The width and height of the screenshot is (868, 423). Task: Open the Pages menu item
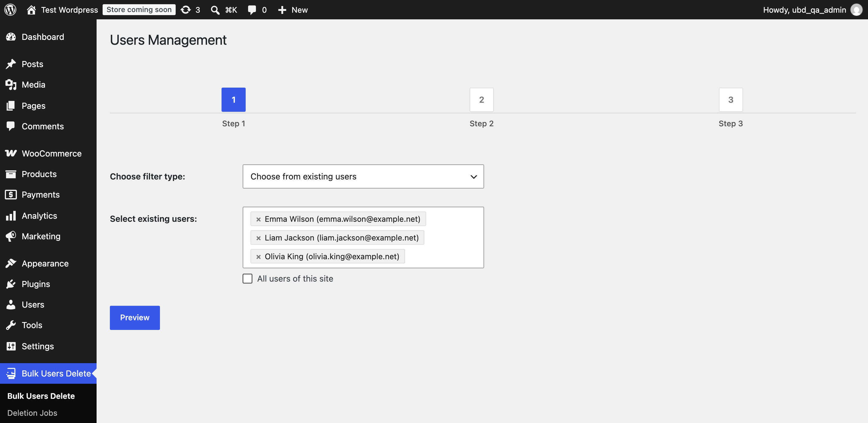tap(48, 105)
